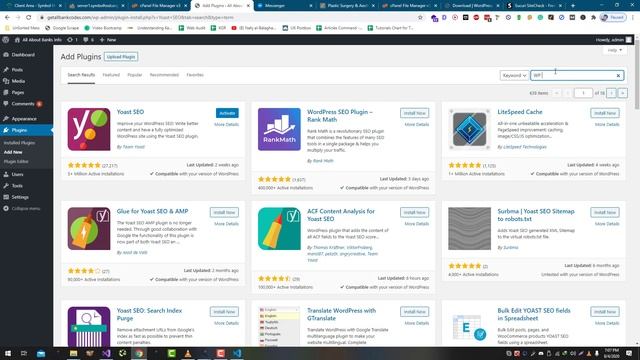Jump to the last page of results
This screenshot has height=360, width=640.
click(x=622, y=93)
